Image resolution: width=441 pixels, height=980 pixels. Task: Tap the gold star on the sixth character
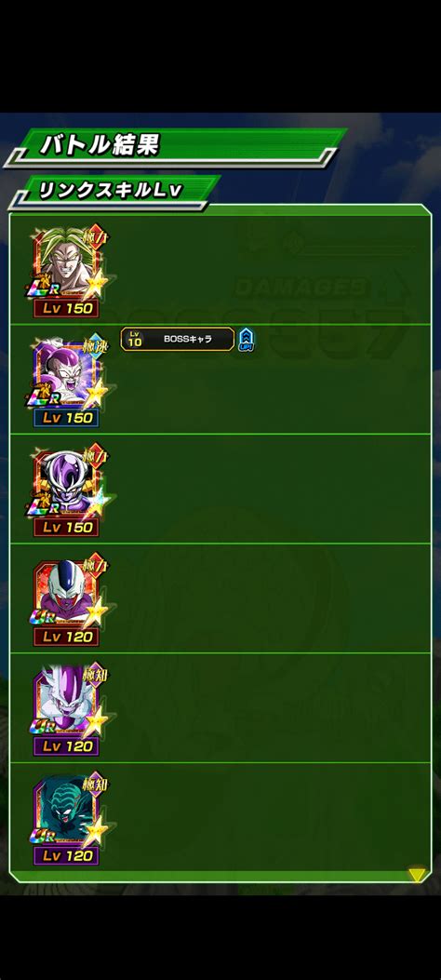click(96, 832)
